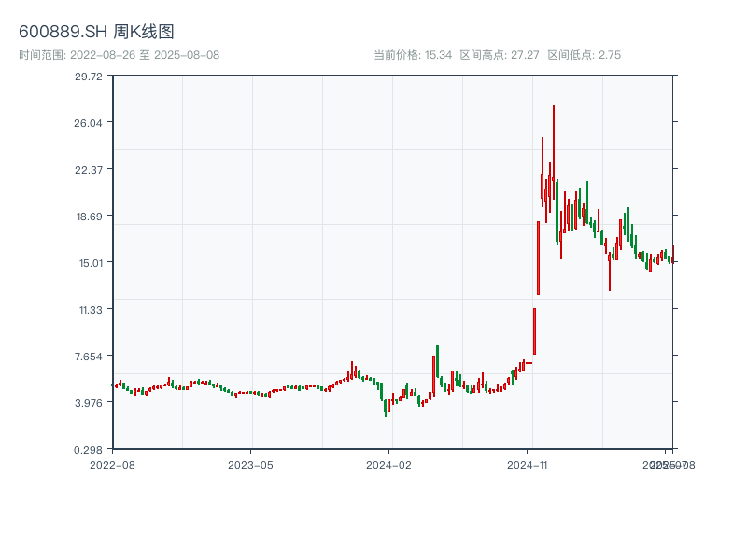Click the x-axis label 2022-08
This screenshot has width=747, height=560.
(x=112, y=465)
